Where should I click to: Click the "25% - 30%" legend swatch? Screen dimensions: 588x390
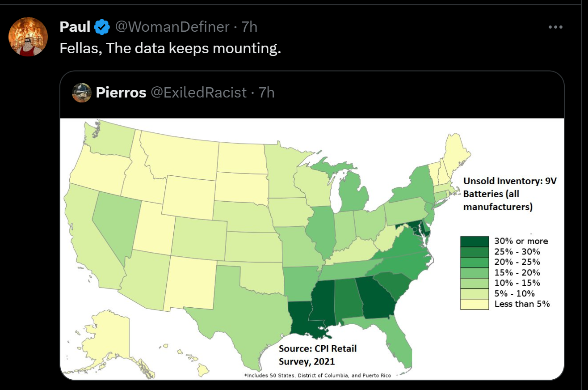(x=475, y=252)
